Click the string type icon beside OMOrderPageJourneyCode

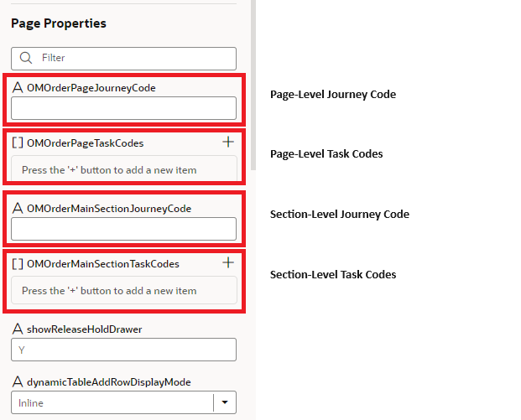18,88
